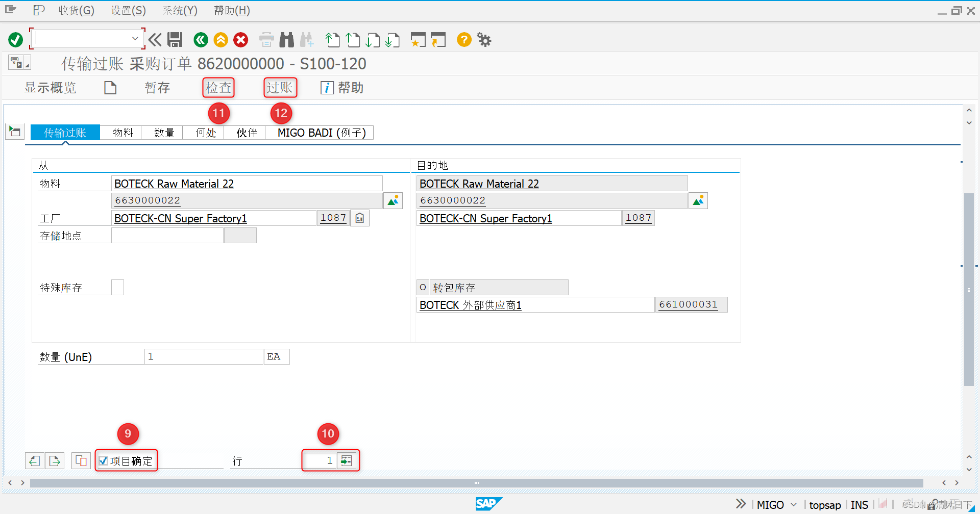Screen dimensions: 980x514
Task: Click the green Back icon
Action: (201, 39)
